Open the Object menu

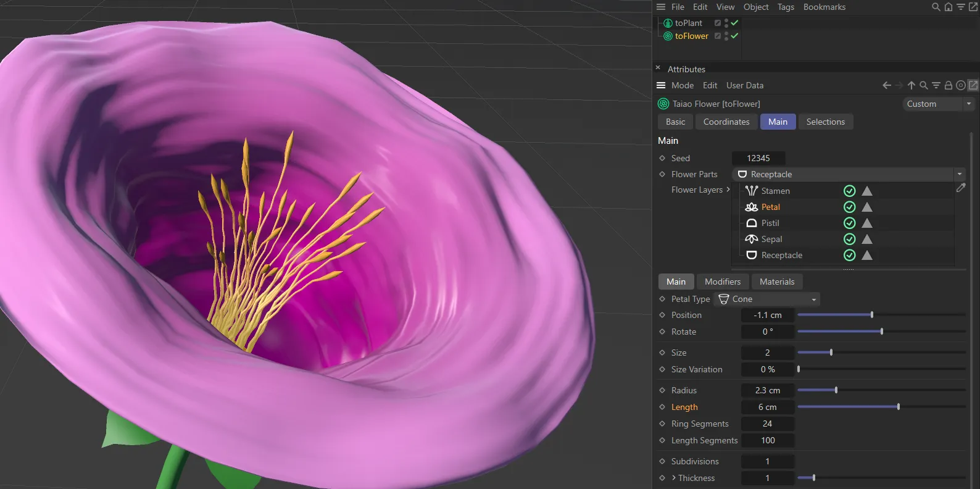coord(756,7)
